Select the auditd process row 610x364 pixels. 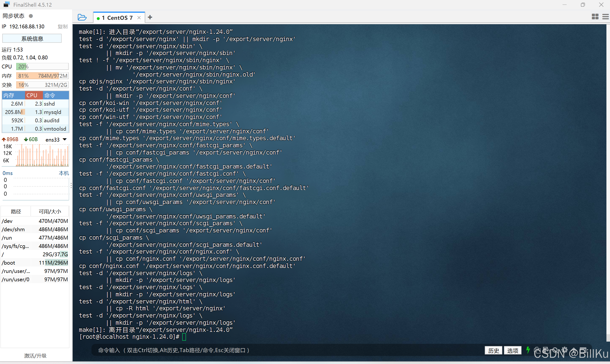(x=35, y=120)
